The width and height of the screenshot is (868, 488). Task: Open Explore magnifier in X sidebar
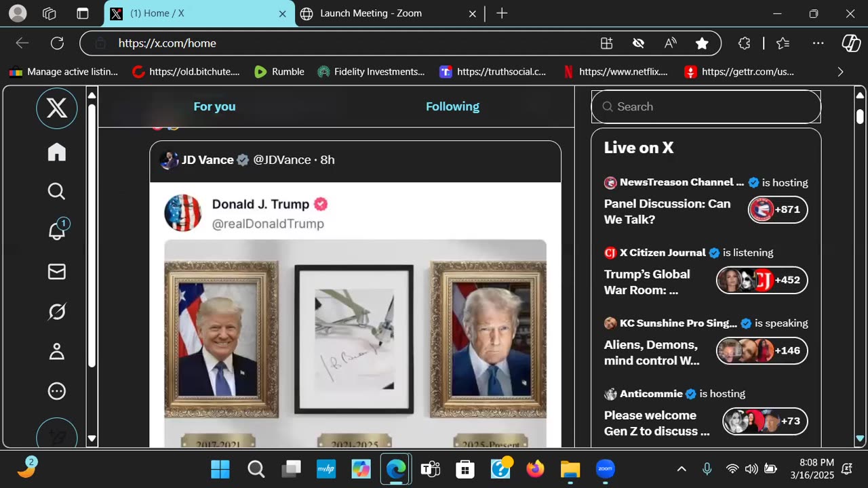click(57, 192)
